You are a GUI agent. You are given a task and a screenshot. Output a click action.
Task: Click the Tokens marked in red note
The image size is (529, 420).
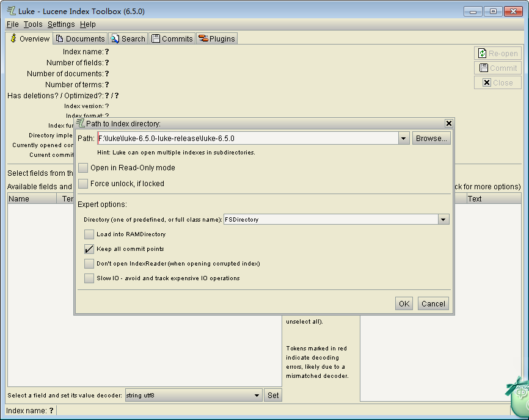317,362
